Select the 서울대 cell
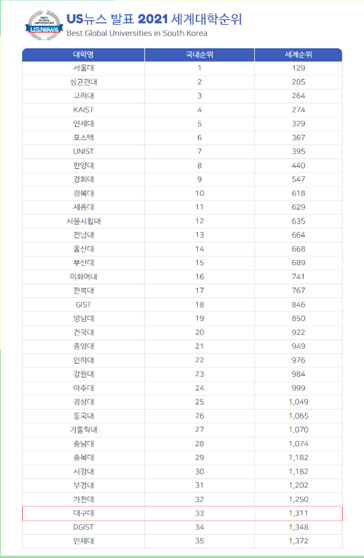 (x=83, y=68)
